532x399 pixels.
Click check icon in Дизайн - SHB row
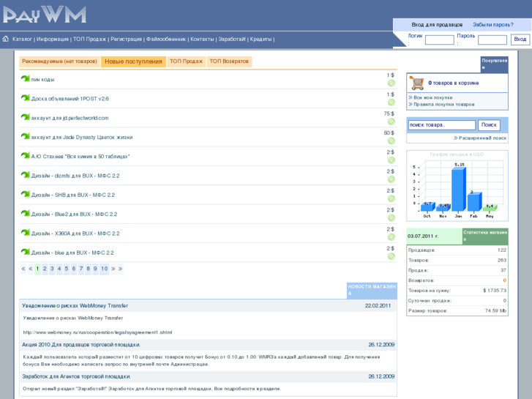[391, 198]
